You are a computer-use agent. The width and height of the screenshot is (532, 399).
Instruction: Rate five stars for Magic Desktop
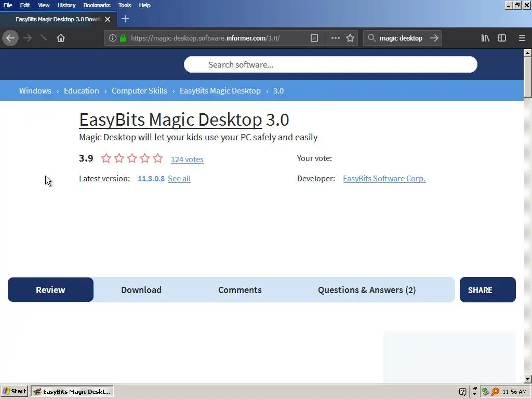pos(158,158)
